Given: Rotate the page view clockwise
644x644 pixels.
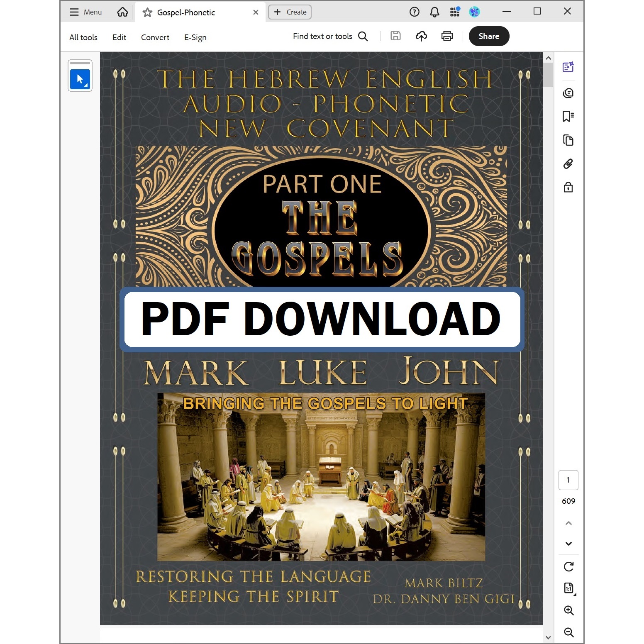Looking at the screenshot, I should (568, 567).
